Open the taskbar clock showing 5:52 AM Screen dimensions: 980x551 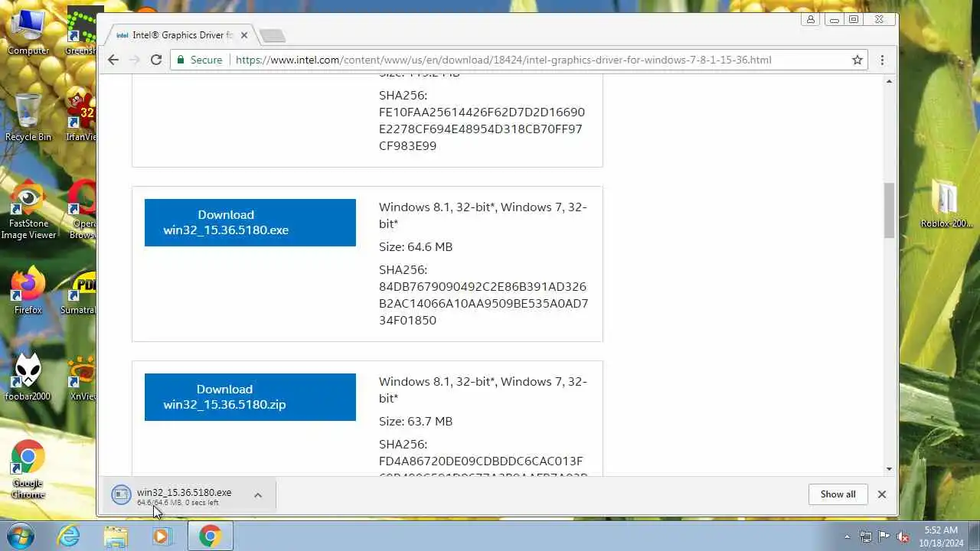[x=941, y=536]
